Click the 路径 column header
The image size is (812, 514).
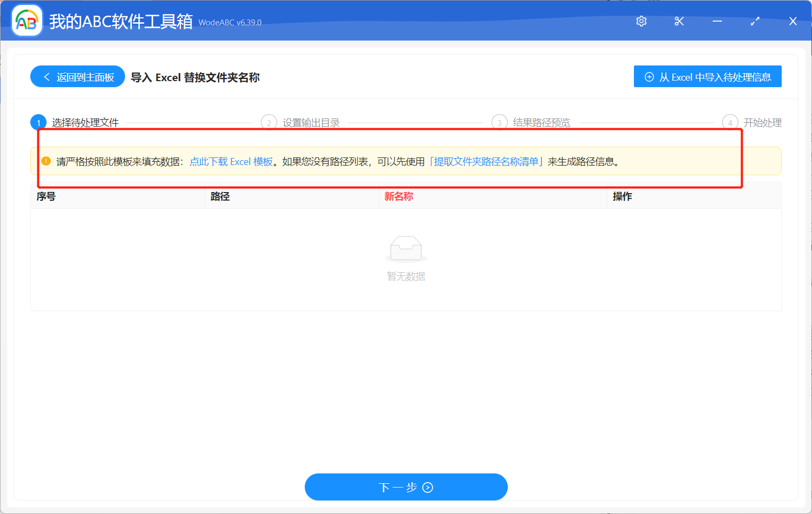[220, 196]
